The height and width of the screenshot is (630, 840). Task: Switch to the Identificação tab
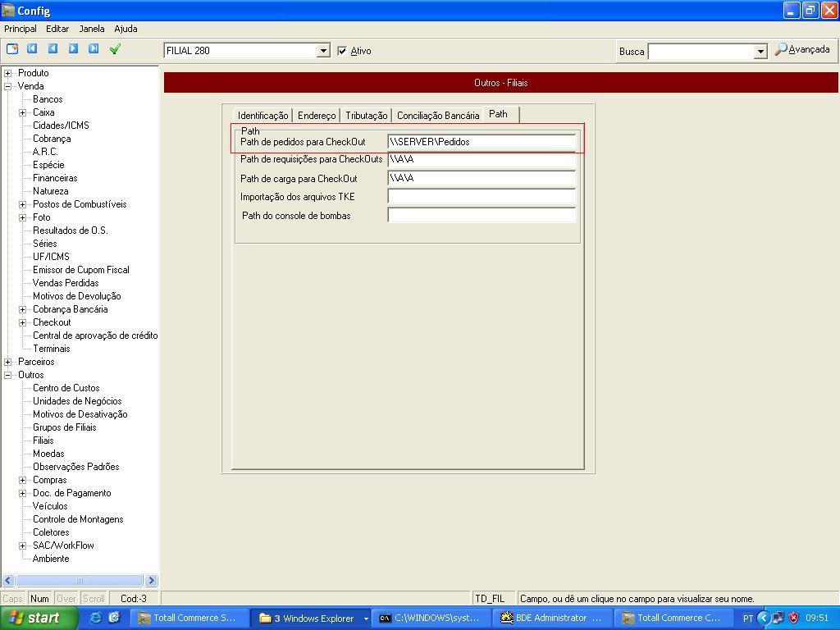[262, 116]
